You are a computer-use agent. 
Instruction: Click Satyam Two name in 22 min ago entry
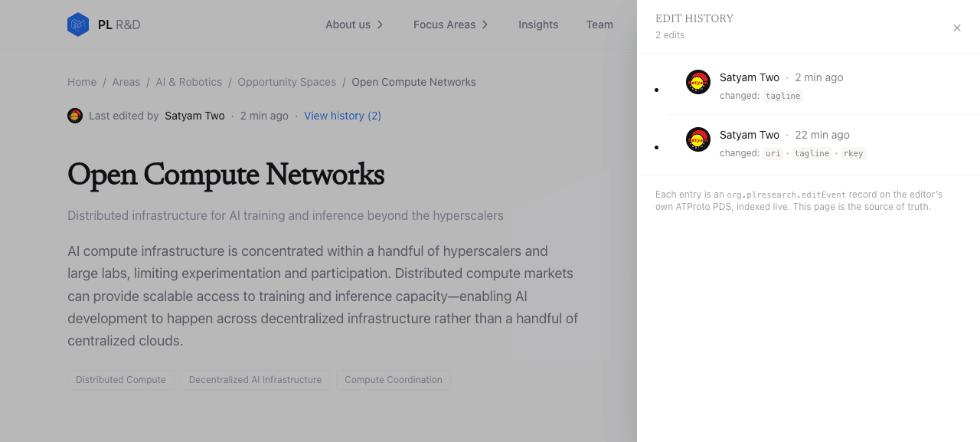750,135
